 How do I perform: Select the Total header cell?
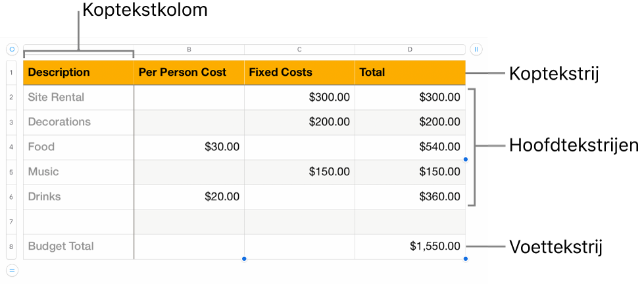(x=410, y=72)
